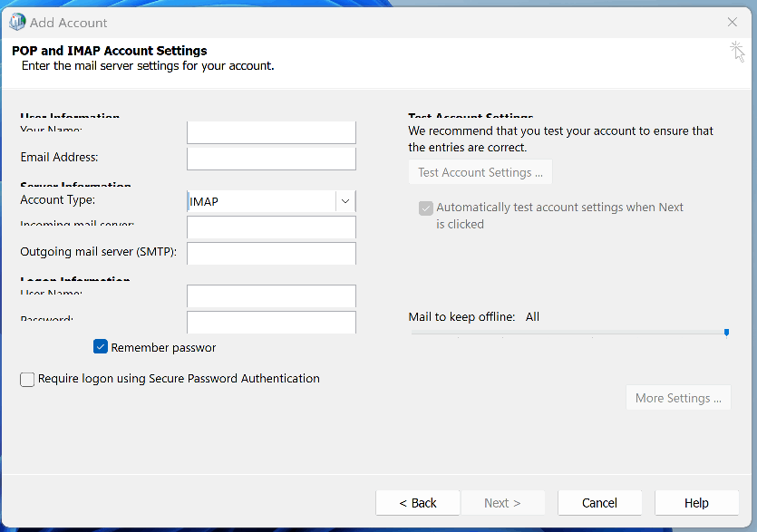
Task: Click the Add Account title bar icon
Action: 16,22
